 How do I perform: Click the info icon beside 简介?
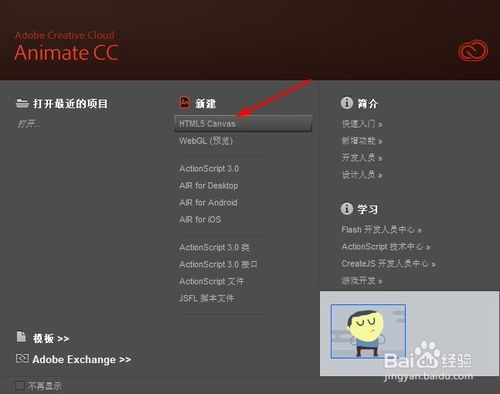(x=347, y=103)
